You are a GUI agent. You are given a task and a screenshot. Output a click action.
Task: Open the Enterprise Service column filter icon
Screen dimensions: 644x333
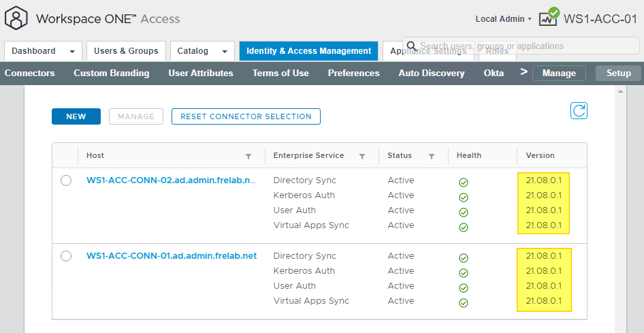[362, 156]
